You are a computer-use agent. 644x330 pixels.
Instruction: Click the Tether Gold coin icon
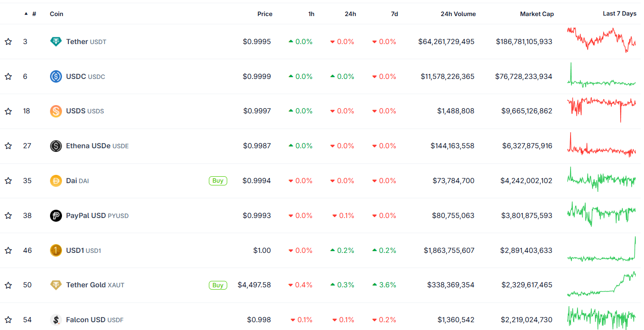pos(56,285)
